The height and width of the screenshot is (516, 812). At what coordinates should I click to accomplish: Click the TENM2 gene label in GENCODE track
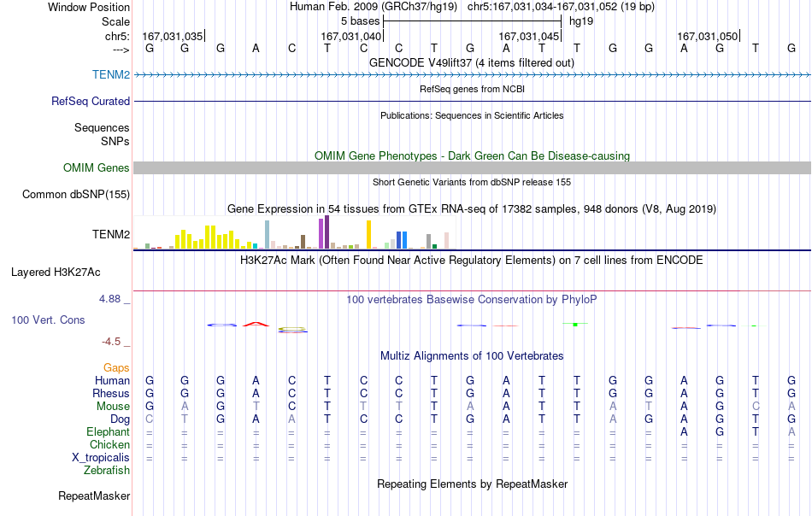coord(111,74)
